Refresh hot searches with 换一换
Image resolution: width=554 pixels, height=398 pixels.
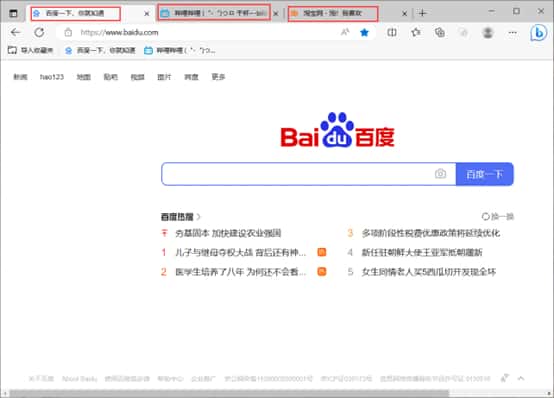(x=498, y=216)
